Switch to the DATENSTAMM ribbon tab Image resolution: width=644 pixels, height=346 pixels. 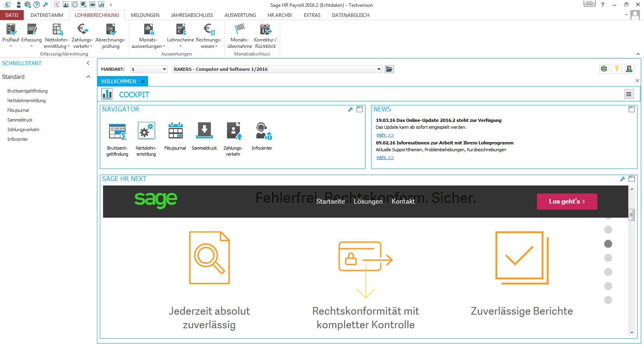click(47, 15)
